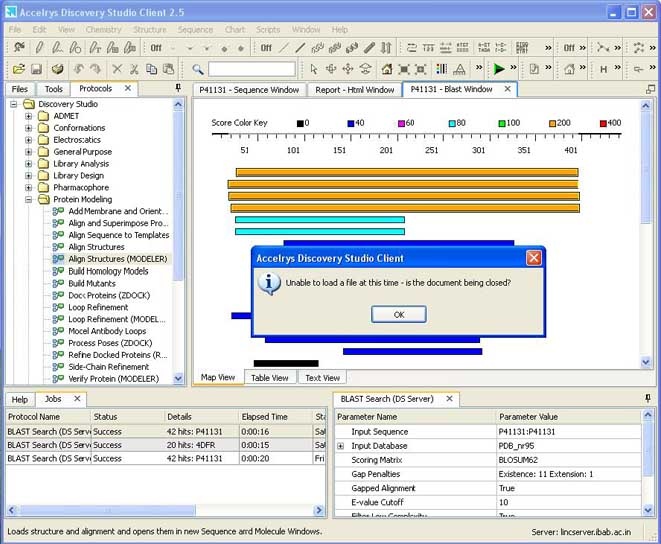Close the P41131 - Blast Window tab
This screenshot has height=544, width=661.
pyautogui.click(x=508, y=89)
